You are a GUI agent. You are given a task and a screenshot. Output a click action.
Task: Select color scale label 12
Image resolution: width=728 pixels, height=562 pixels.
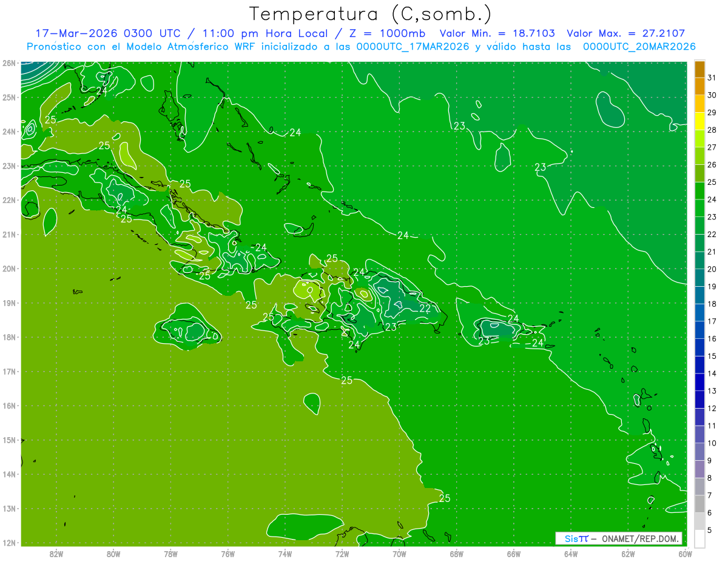pyautogui.click(x=712, y=408)
